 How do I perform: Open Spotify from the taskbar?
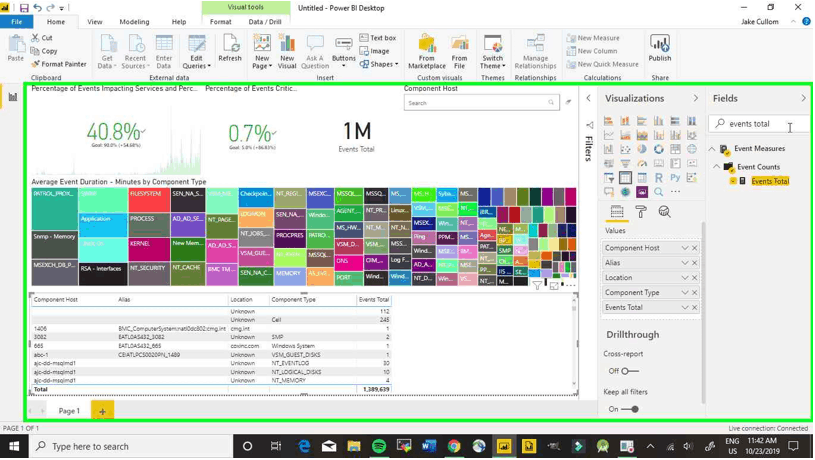[379, 446]
